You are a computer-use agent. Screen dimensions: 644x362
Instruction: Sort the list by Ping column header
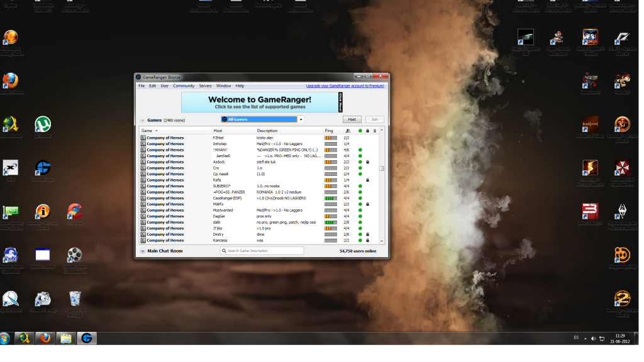(332, 131)
